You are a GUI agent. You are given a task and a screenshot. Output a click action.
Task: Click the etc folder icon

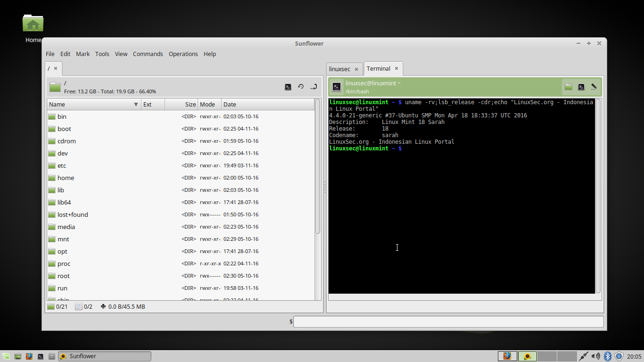click(52, 165)
